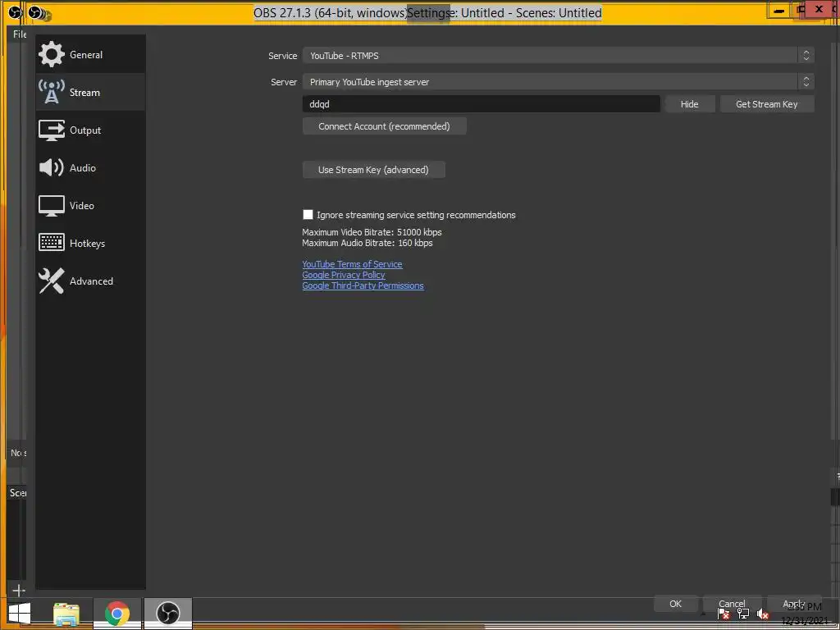
Task: Click the Maximum Video Bitrate text
Action: click(372, 232)
